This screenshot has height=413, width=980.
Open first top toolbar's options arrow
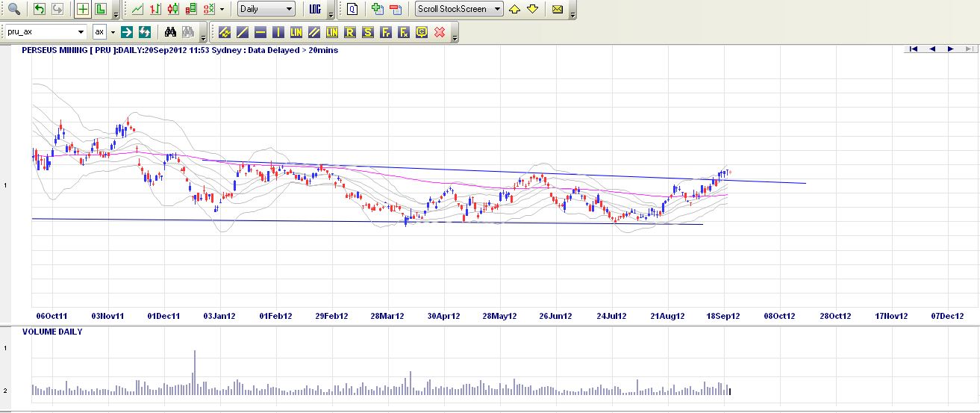116,13
